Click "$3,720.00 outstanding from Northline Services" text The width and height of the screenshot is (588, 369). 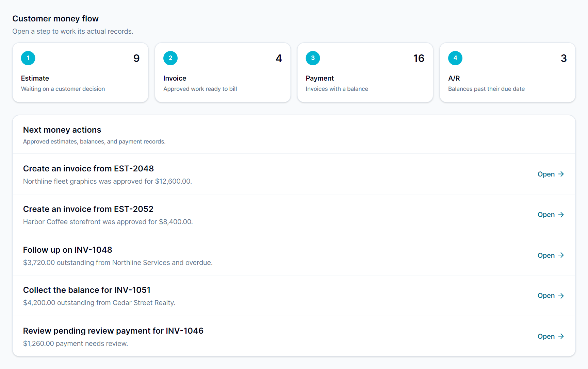click(x=118, y=263)
